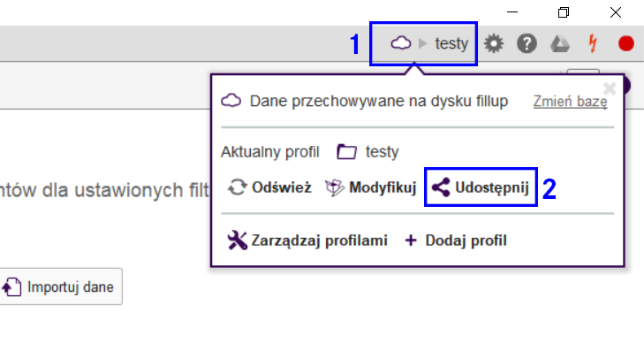Choose Dodaj profil
This screenshot has height=351, width=644.
click(x=456, y=240)
